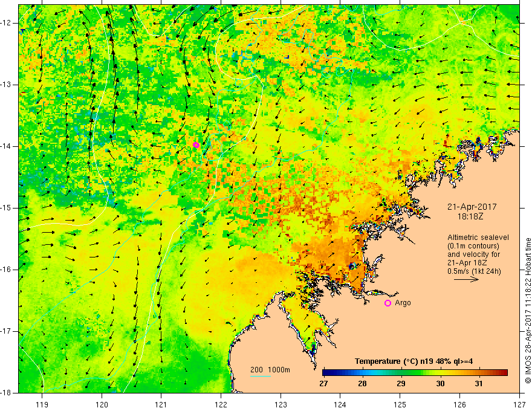Click the longitude axis label '124'
The width and height of the screenshot is (532, 411).
click(x=340, y=404)
